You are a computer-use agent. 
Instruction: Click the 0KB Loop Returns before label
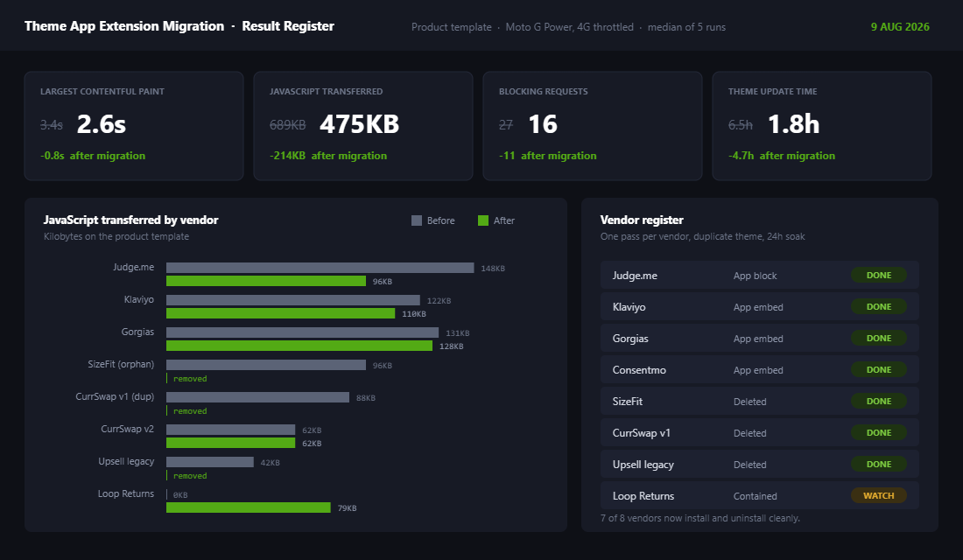coord(180,495)
